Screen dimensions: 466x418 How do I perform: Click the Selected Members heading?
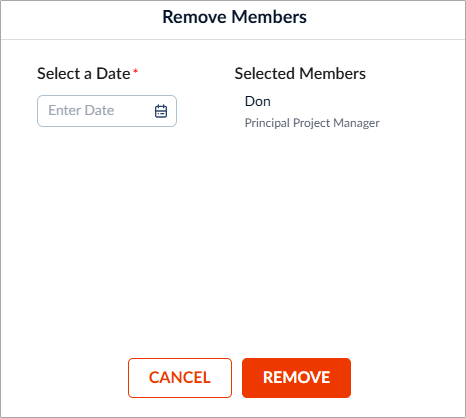[300, 74]
